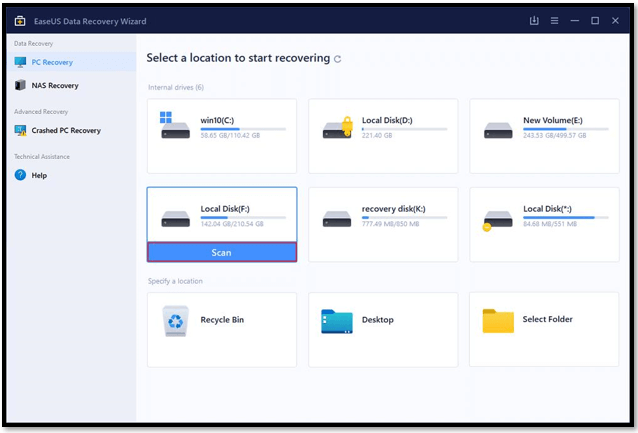
Task: Click the Crashed PC Recovery icon
Action: click(20, 130)
